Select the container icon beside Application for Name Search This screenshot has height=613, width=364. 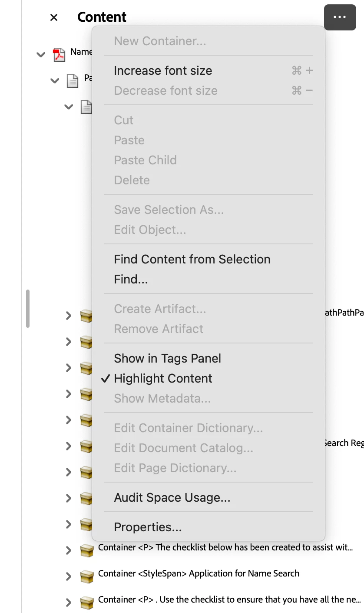(87, 576)
